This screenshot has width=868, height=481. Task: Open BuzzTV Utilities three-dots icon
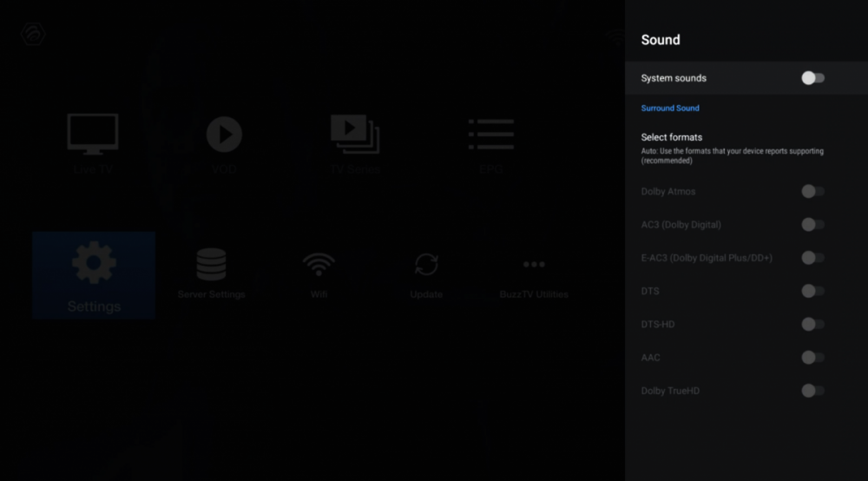tap(533, 266)
